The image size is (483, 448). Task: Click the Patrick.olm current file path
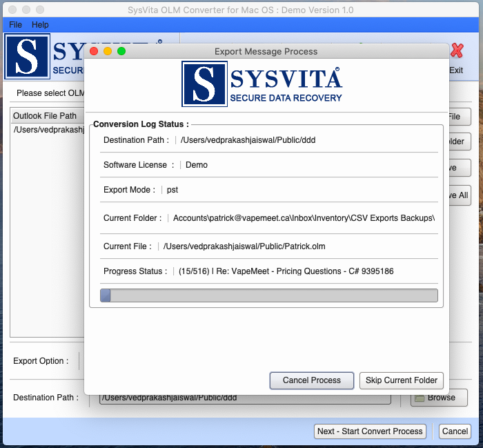244,246
